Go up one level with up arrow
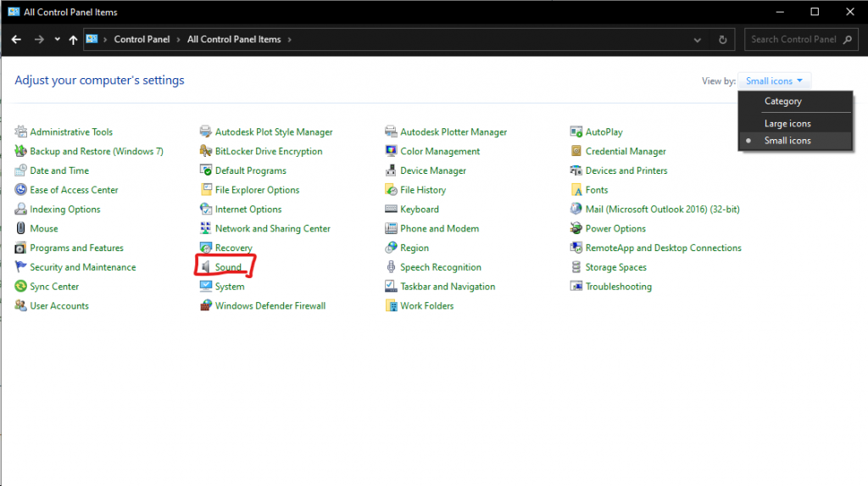 [73, 39]
